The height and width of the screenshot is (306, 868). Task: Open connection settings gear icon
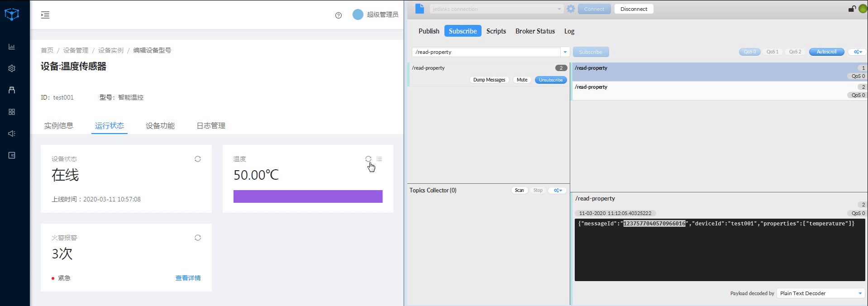[571, 9]
